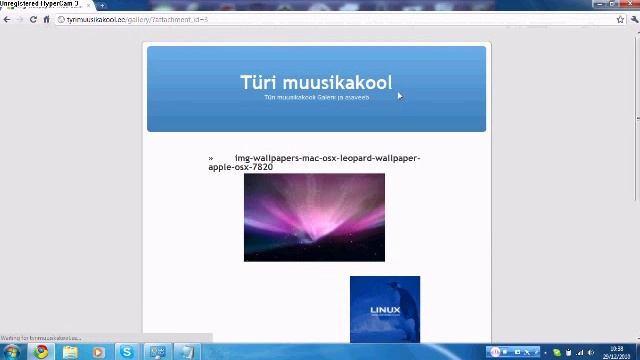Open the Türi muusikakool site title link
This screenshot has height=360, width=640.
click(316, 82)
